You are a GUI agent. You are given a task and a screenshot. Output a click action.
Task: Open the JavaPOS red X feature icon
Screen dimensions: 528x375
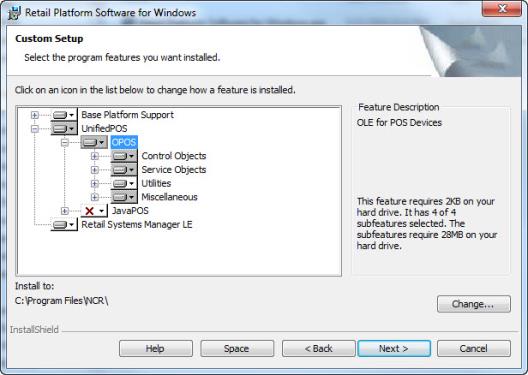click(x=94, y=211)
